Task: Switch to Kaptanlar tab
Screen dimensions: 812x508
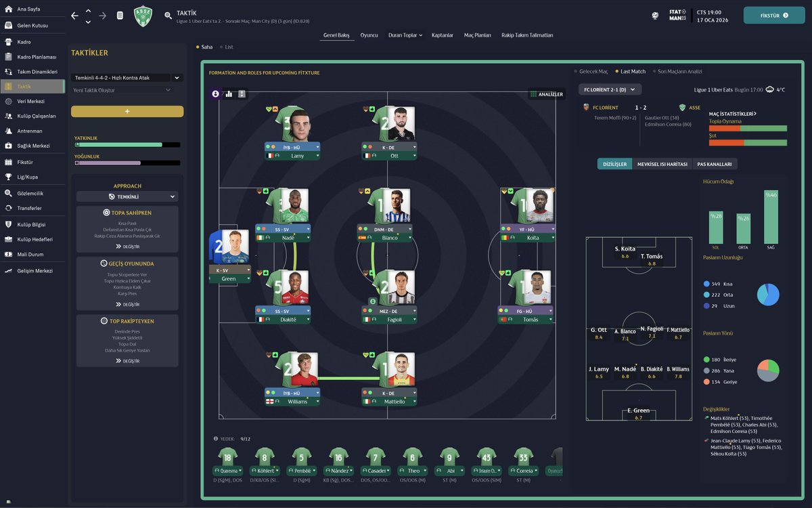Action: coord(443,35)
